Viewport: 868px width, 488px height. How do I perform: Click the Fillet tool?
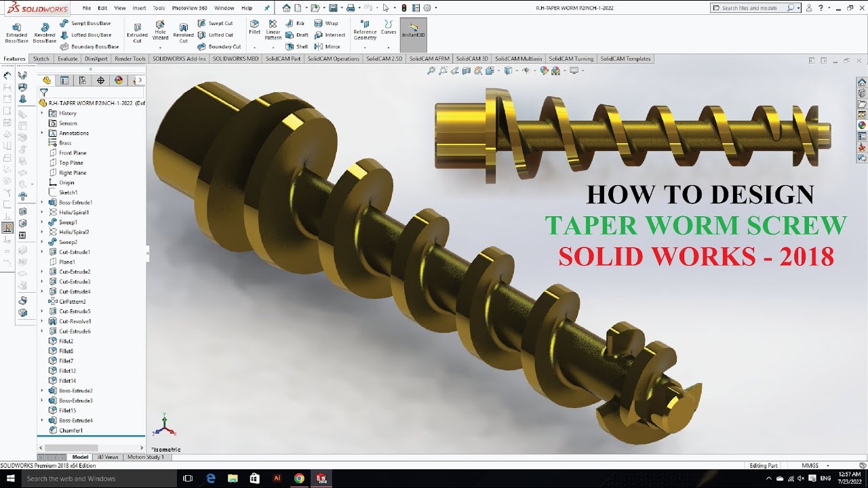point(254,28)
